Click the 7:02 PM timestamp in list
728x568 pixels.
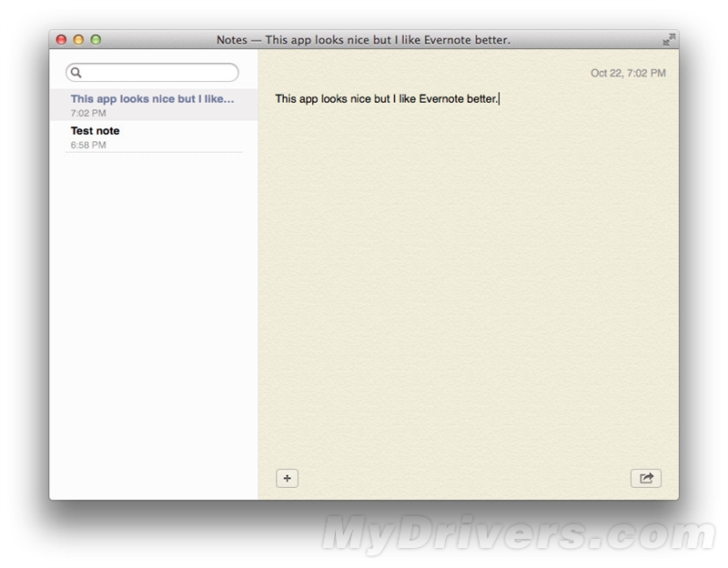(x=88, y=113)
